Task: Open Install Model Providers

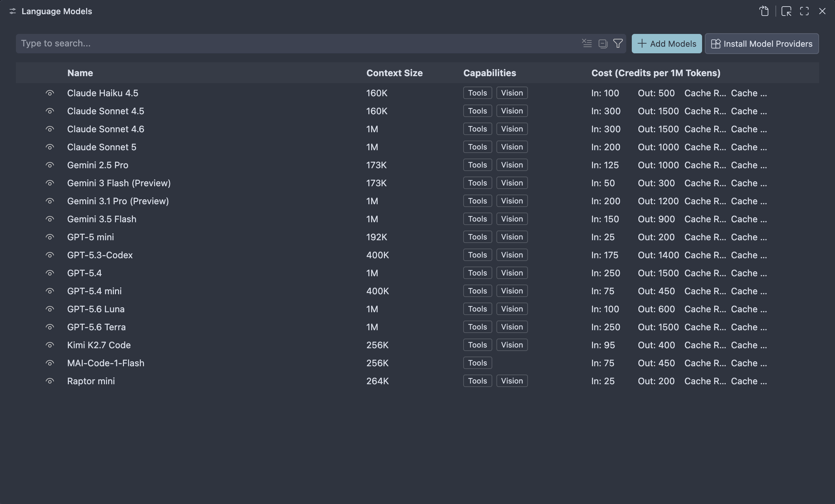Action: click(762, 44)
